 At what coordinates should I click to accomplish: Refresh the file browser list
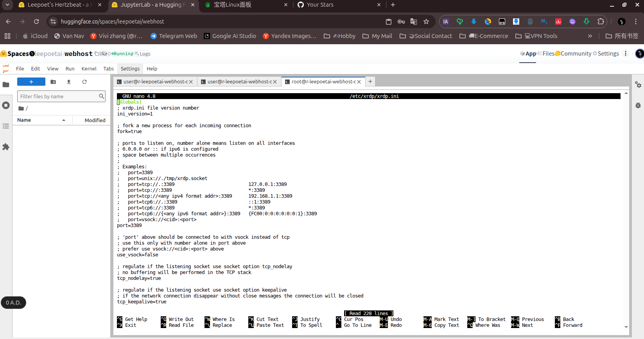tap(84, 82)
